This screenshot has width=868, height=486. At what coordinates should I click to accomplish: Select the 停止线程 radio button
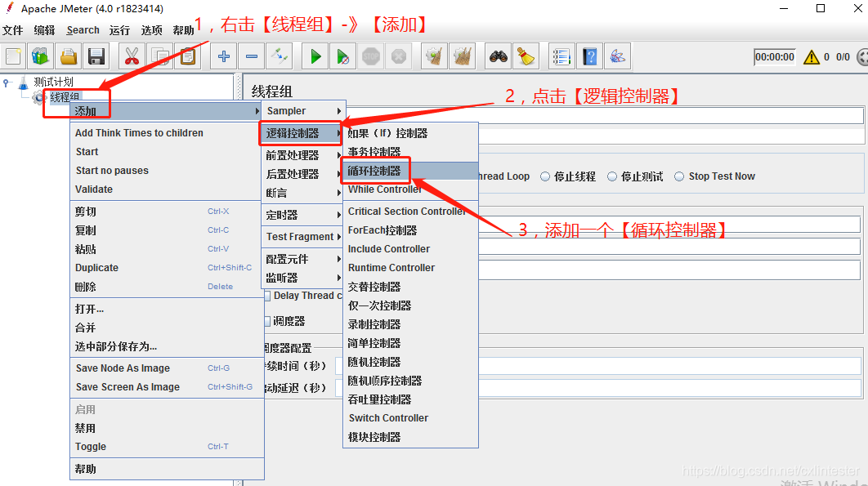(x=545, y=176)
